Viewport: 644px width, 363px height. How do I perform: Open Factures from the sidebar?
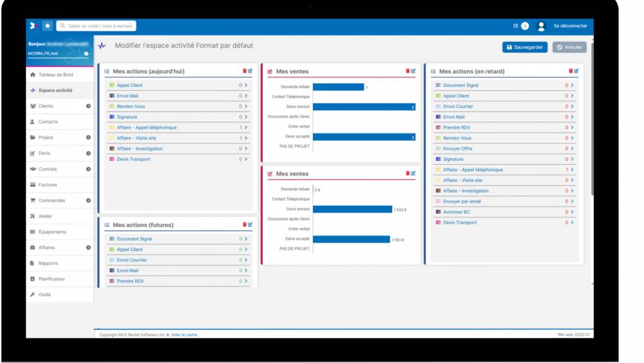point(48,185)
